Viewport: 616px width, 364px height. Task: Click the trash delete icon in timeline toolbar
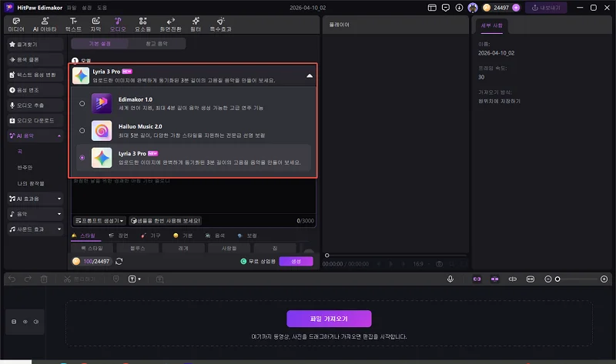(44, 279)
